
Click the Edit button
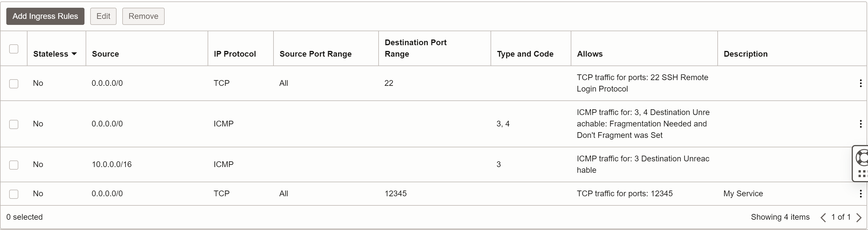103,16
